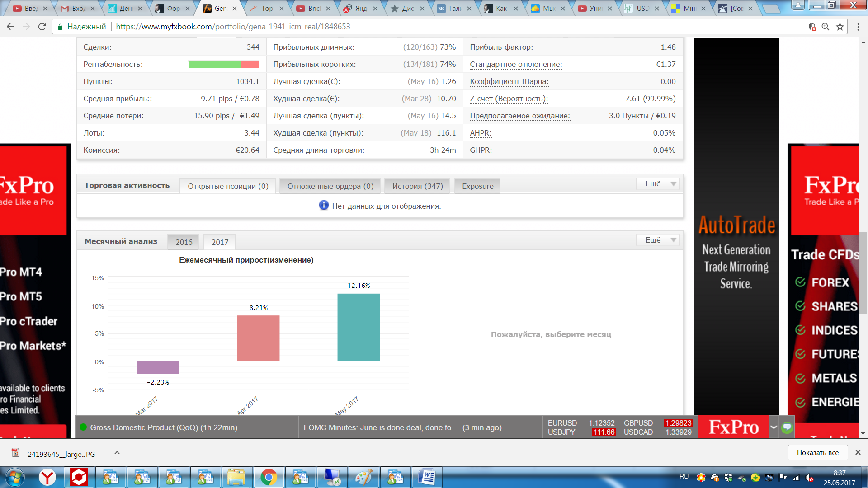Click the zoom magnifier icon in address bar
Image resolution: width=868 pixels, height=488 pixels.
point(826,27)
